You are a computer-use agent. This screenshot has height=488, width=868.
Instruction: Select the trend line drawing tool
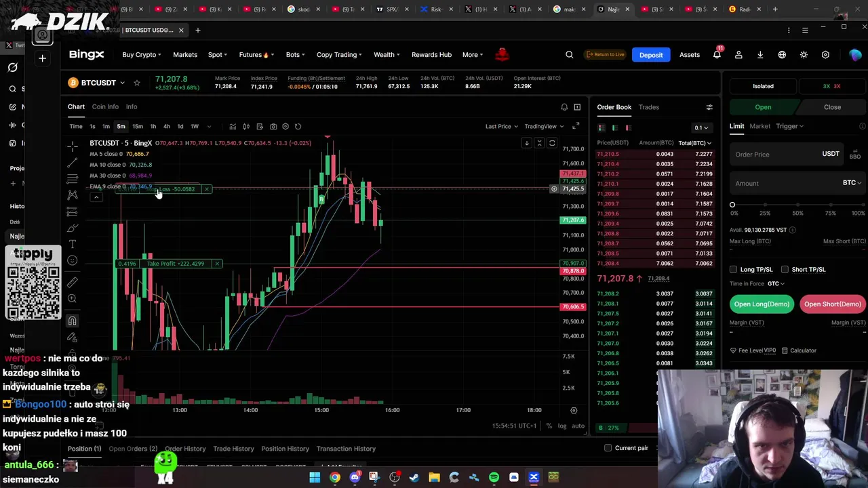pyautogui.click(x=73, y=163)
